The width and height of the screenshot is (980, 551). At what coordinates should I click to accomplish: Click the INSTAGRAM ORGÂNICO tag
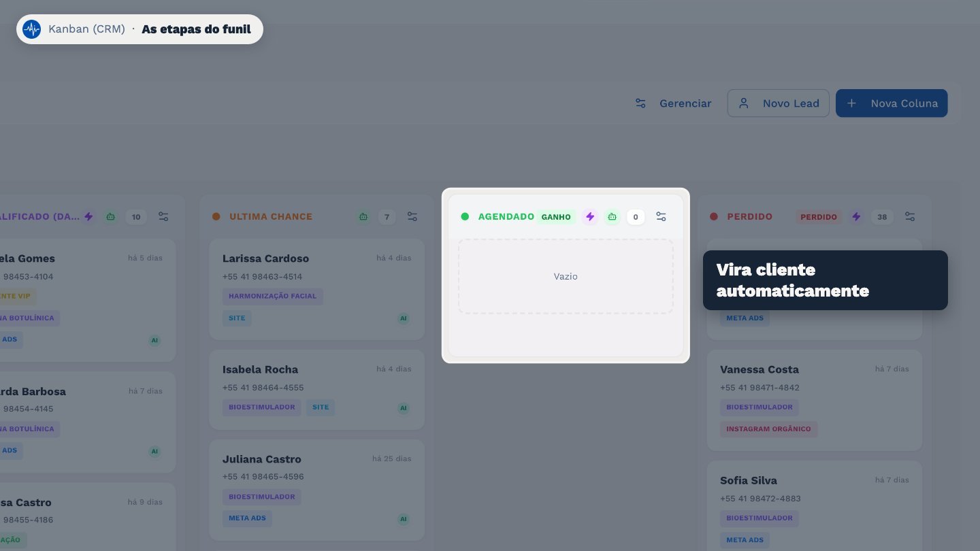pyautogui.click(x=769, y=429)
